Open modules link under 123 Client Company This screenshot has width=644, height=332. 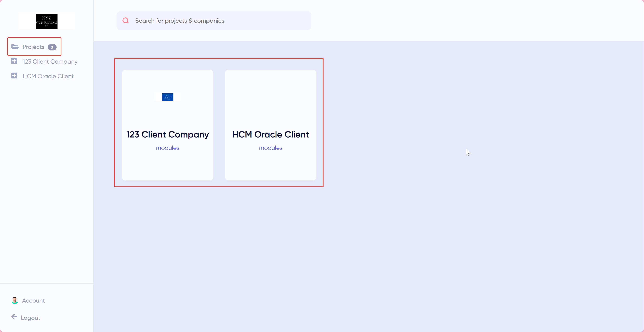click(x=167, y=148)
